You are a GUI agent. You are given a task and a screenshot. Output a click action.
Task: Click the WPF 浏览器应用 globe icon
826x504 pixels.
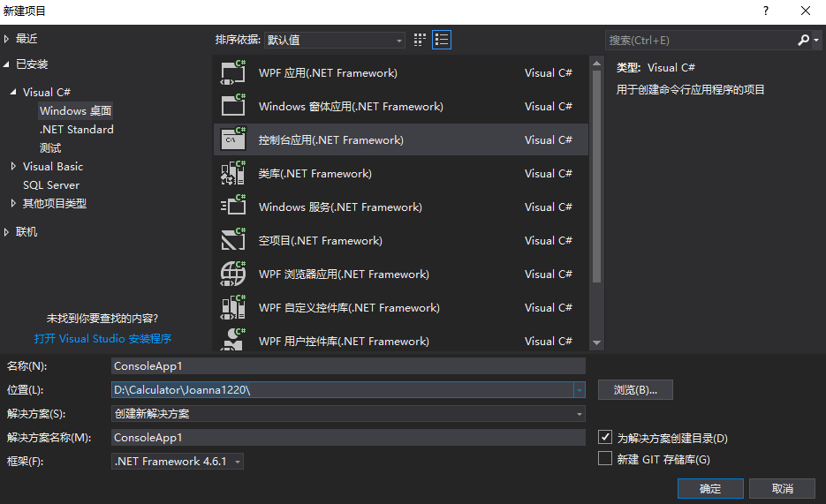coord(233,275)
